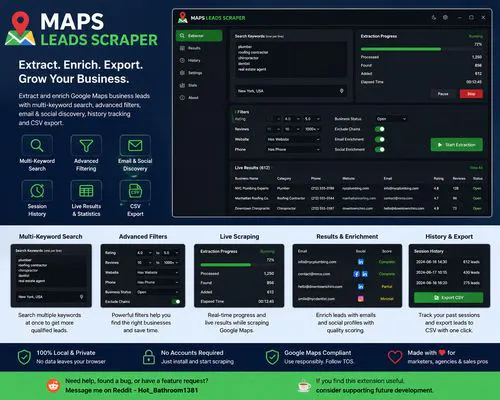Image resolution: width=500 pixels, height=400 pixels.
Task: Click the Multi-Keyword Search magnifier icon
Action: click(x=37, y=146)
